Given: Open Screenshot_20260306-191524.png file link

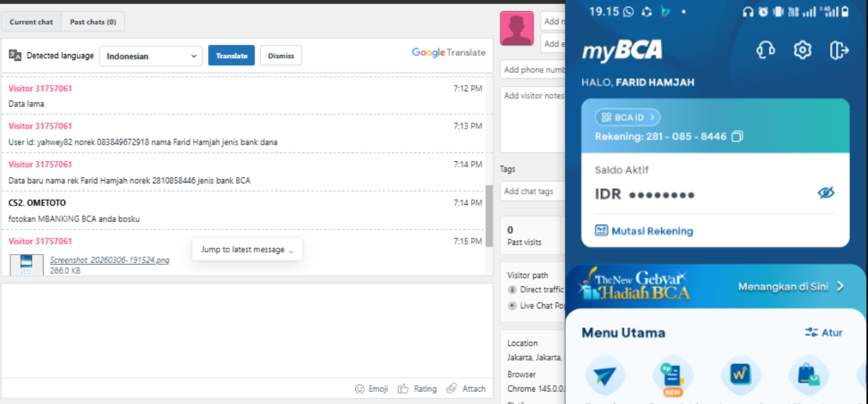Looking at the screenshot, I should [109, 260].
